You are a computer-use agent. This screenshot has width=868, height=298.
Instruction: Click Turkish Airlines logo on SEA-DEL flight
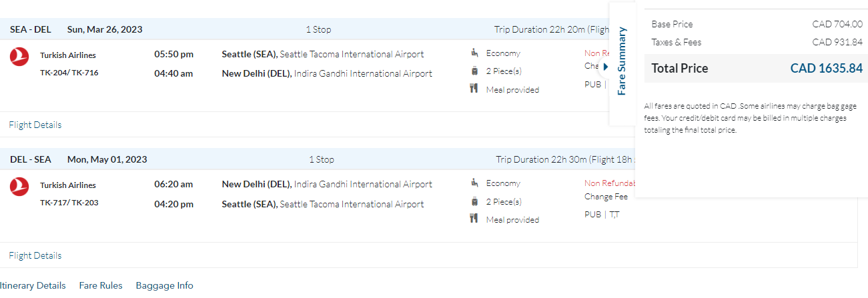19,57
